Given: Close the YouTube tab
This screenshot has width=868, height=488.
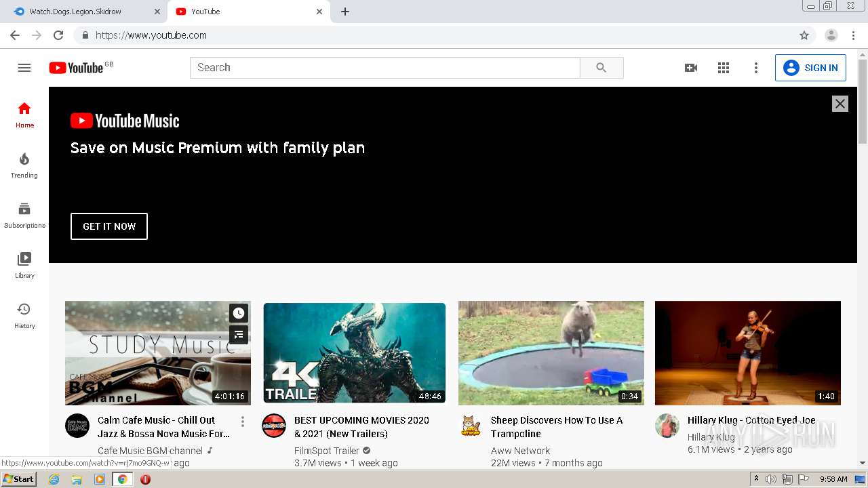Looking at the screenshot, I should 319,12.
